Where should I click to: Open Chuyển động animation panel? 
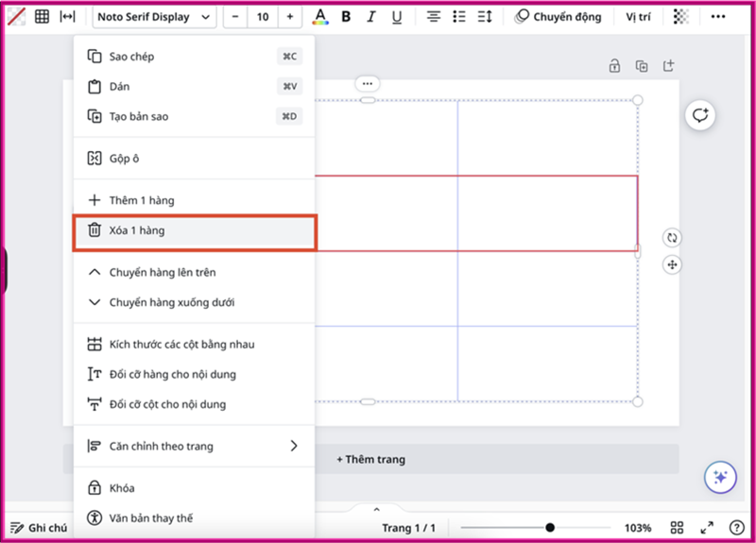[558, 17]
